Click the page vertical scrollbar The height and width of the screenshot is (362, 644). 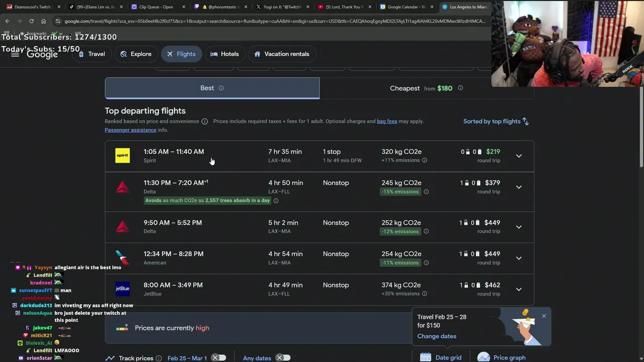point(641,126)
